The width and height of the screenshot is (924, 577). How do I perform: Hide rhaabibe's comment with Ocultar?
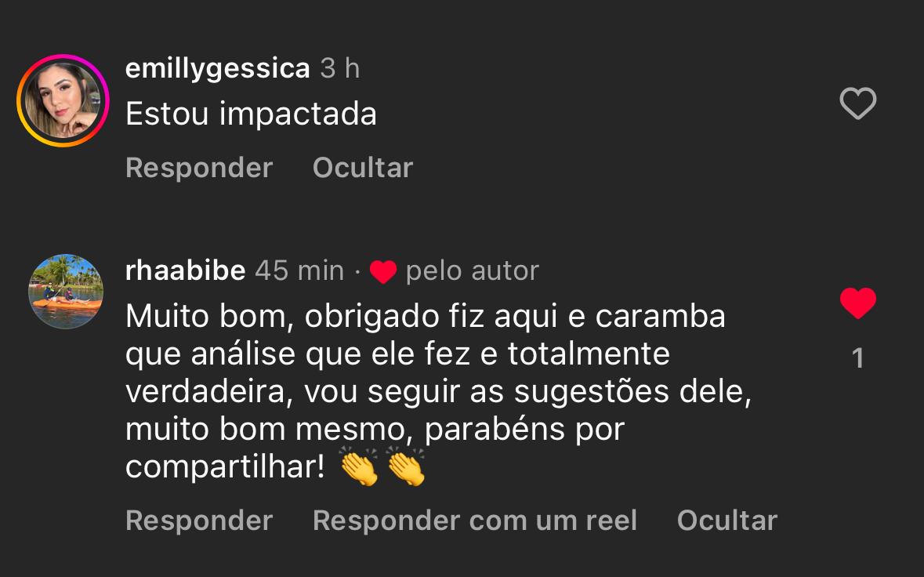point(727,521)
